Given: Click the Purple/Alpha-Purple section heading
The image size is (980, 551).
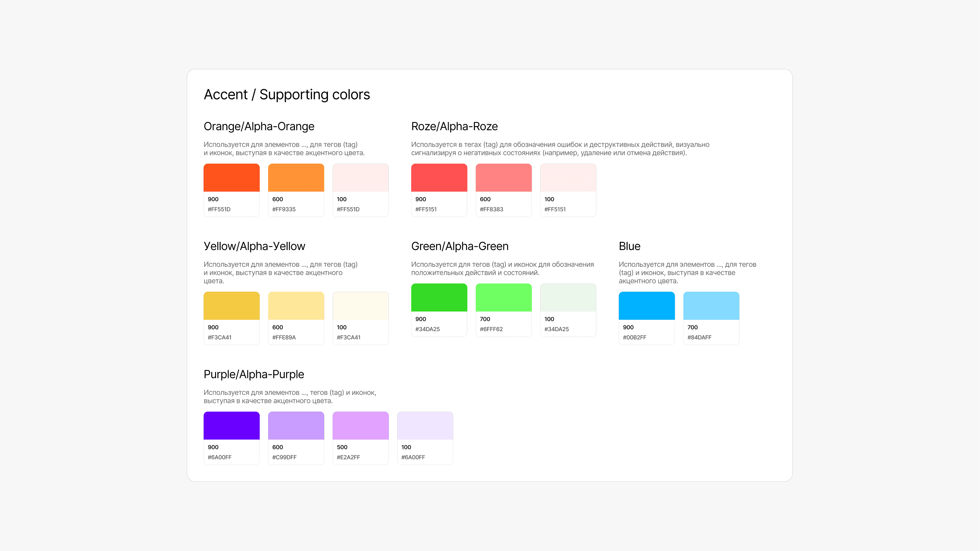Looking at the screenshot, I should (254, 374).
